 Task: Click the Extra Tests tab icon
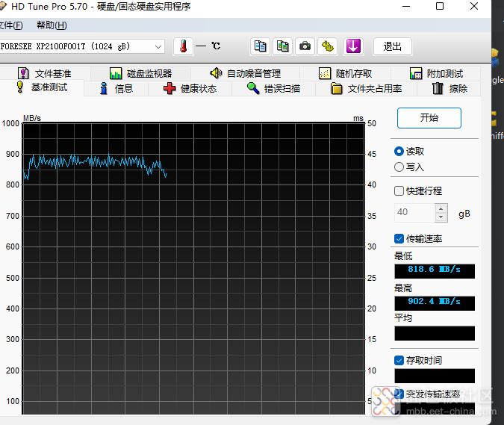(x=416, y=74)
